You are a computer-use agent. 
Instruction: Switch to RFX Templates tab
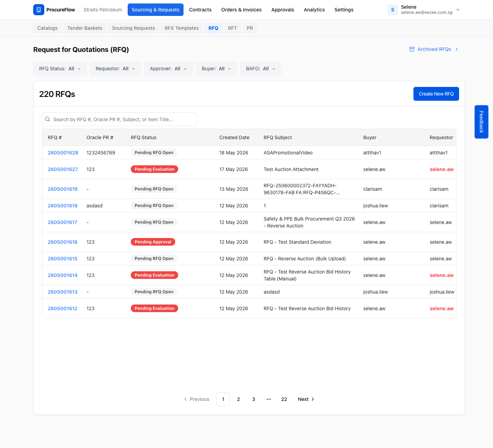point(182,28)
